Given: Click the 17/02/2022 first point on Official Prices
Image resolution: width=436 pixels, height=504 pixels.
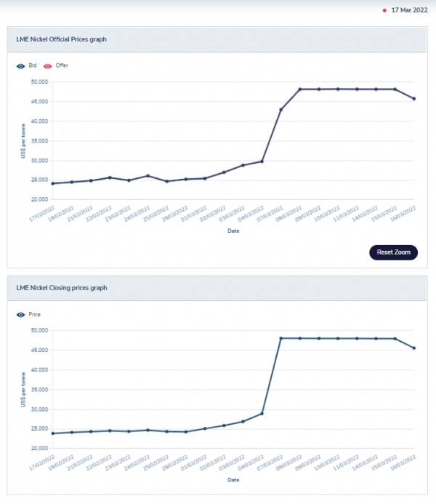Looking at the screenshot, I should click(x=52, y=183).
